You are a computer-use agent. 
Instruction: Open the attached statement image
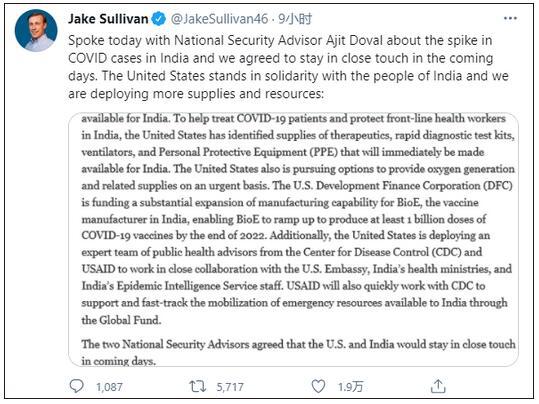point(293,239)
